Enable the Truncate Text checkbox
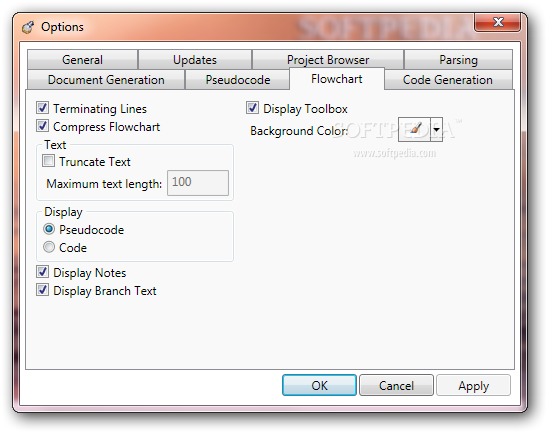Screen dimensions: 548x433 pos(49,161)
